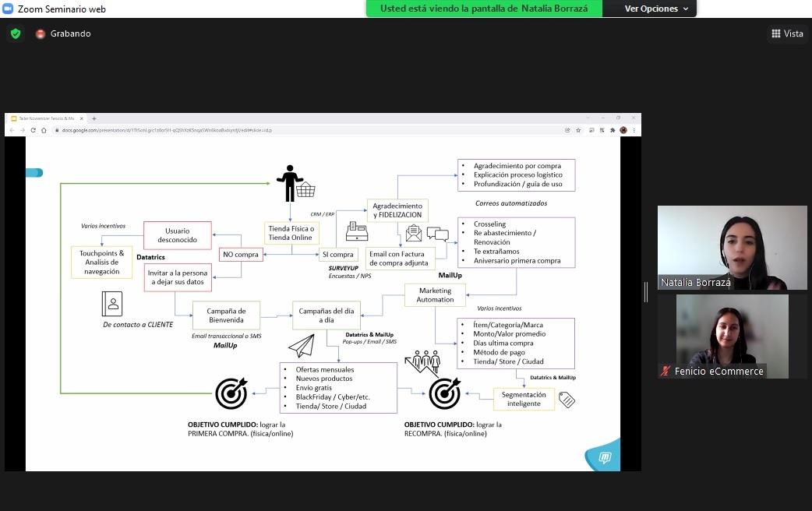Click the browser profile avatar icon
Screen dimensions: 812x511
(x=623, y=130)
